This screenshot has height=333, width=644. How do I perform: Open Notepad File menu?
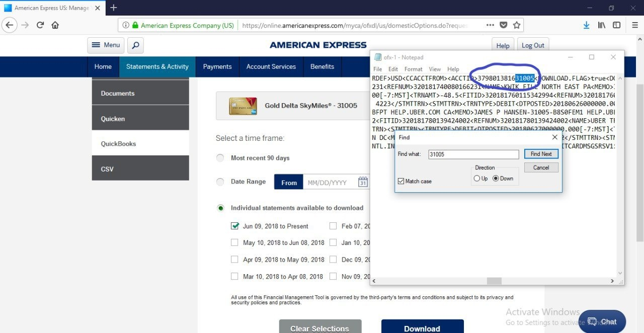point(377,69)
